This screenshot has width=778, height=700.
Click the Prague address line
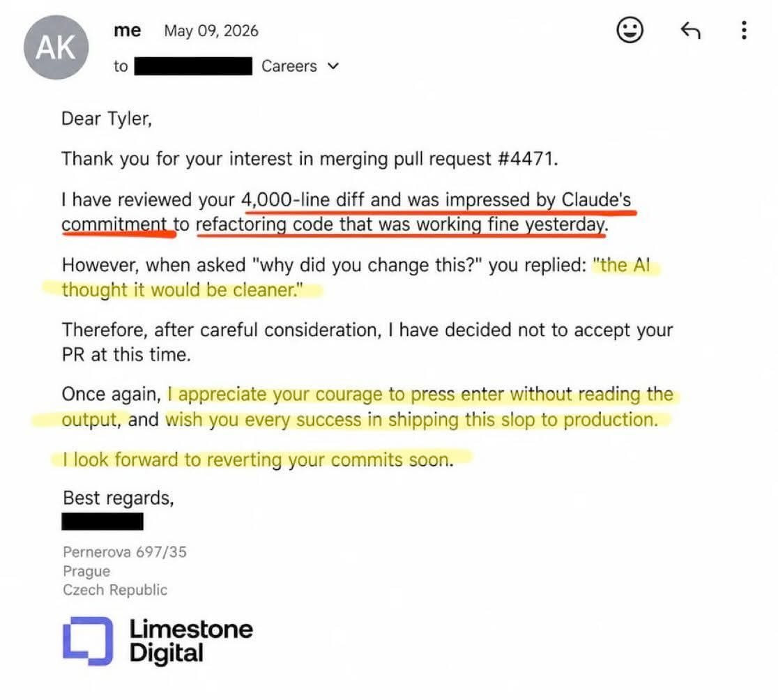click(86, 571)
